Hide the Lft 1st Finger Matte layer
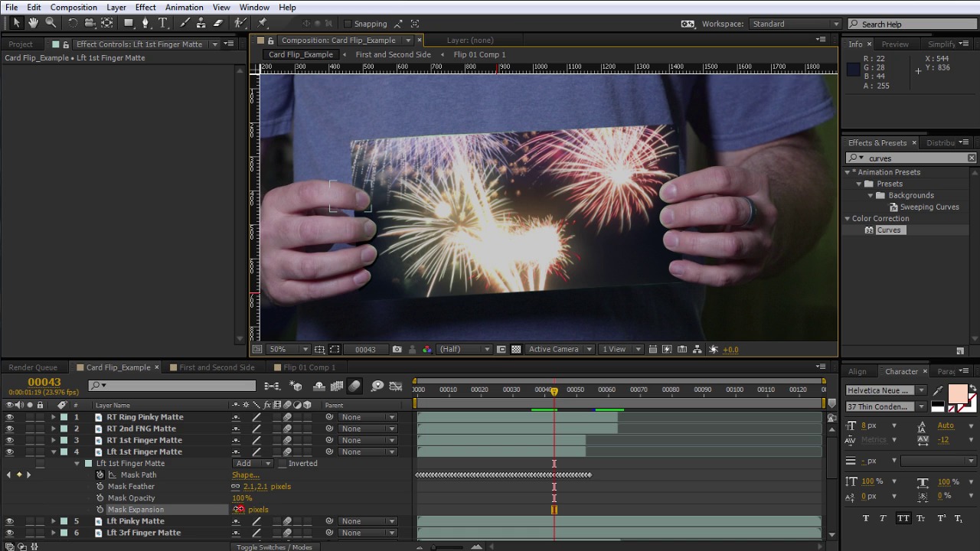This screenshot has height=551, width=980. [x=9, y=452]
